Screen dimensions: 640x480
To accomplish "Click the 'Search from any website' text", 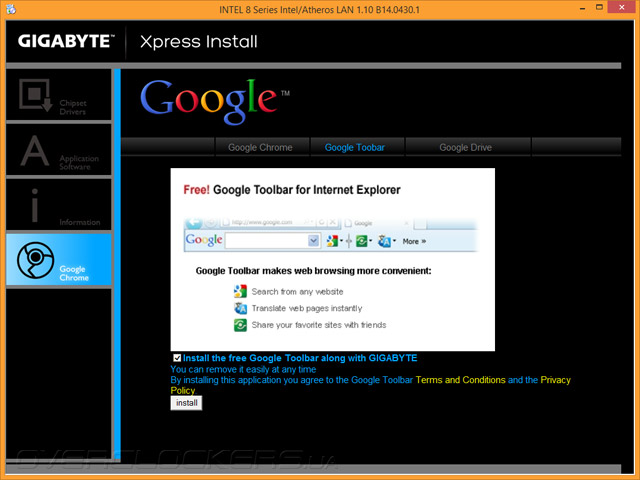I will point(298,292).
